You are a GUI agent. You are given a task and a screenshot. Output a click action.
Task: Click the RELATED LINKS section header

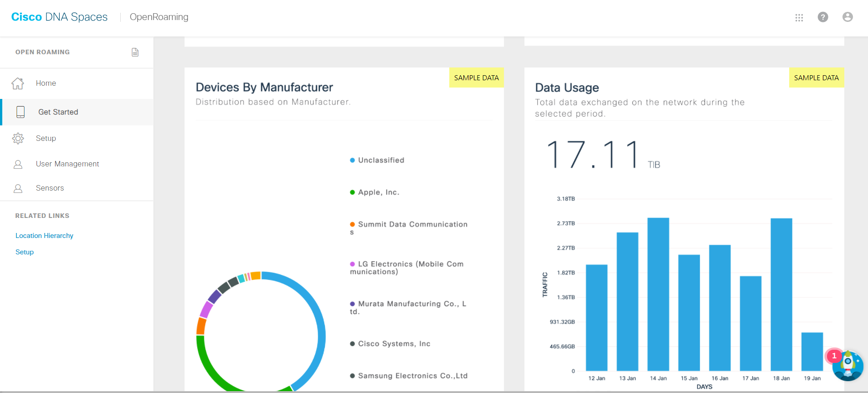coord(42,216)
